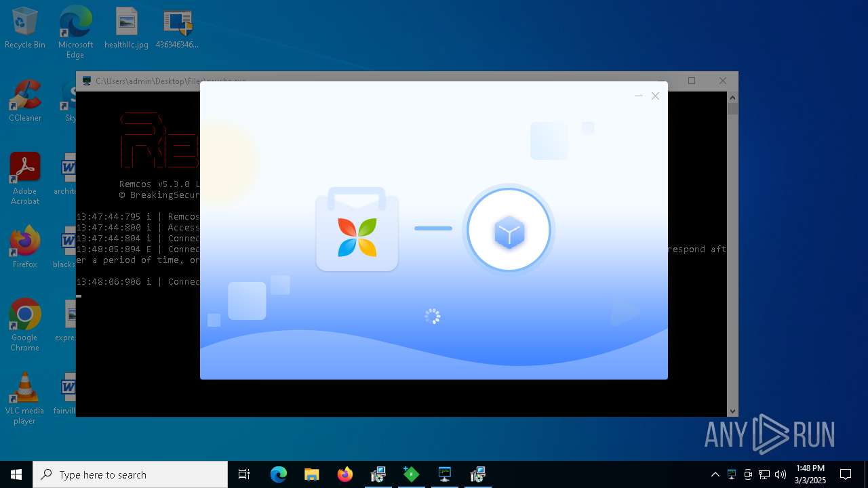Close the Remcos console window
Viewport: 868px width, 488px height.
[x=723, y=81]
